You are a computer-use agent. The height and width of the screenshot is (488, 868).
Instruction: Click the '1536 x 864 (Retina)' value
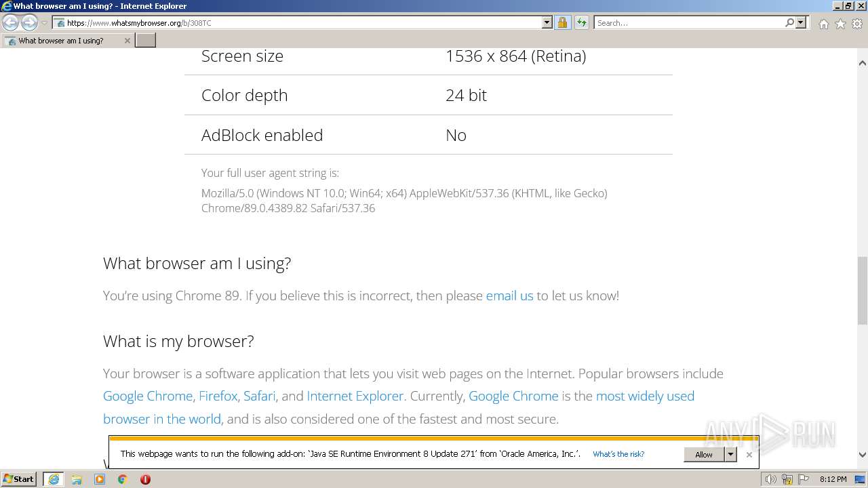click(x=515, y=56)
